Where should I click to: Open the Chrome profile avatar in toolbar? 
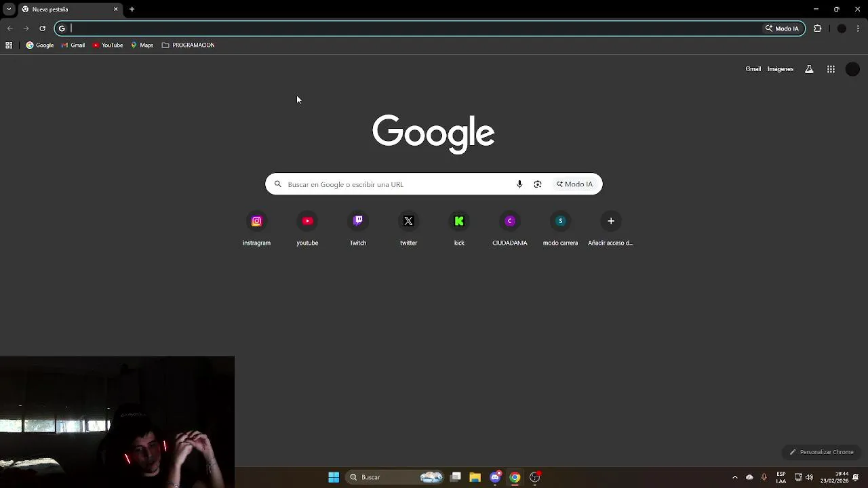(842, 28)
